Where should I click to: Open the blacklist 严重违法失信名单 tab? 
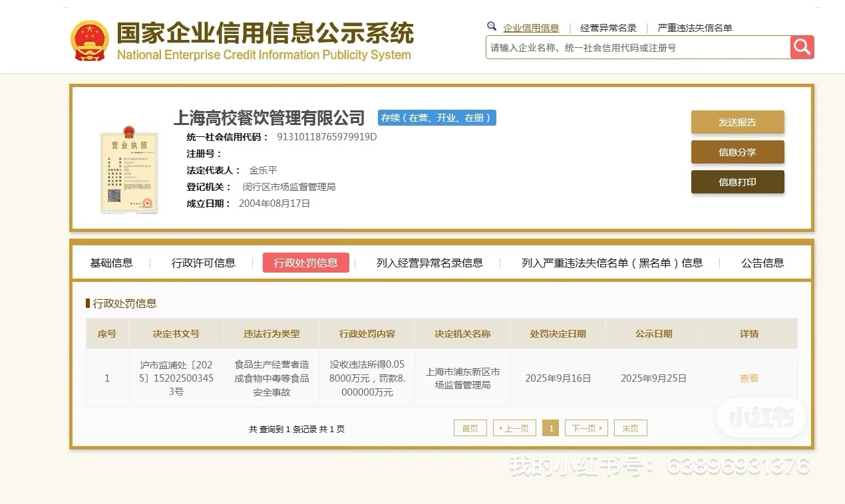click(x=611, y=263)
